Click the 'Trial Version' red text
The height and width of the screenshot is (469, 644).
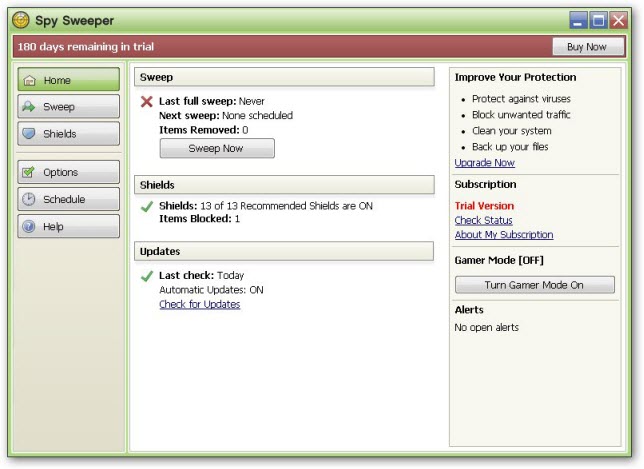tap(484, 206)
